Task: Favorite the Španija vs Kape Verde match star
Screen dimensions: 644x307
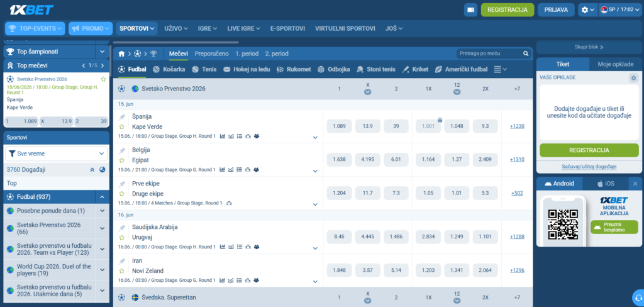Action: pos(121,127)
